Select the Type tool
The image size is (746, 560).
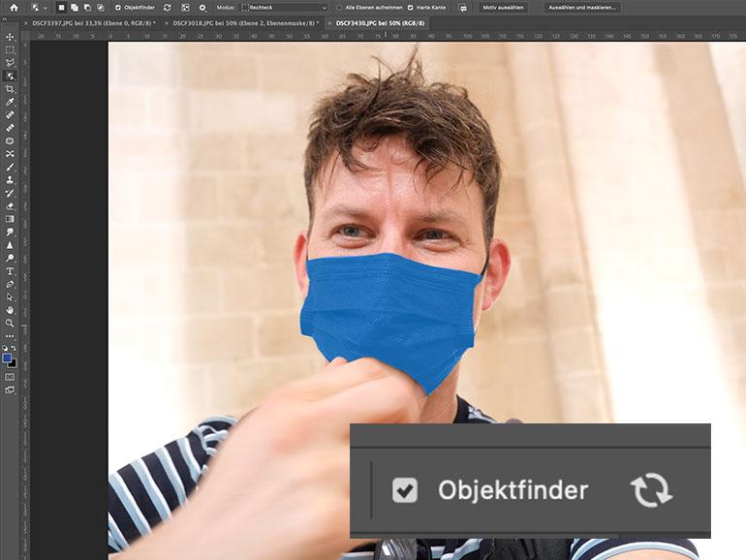[x=10, y=270]
